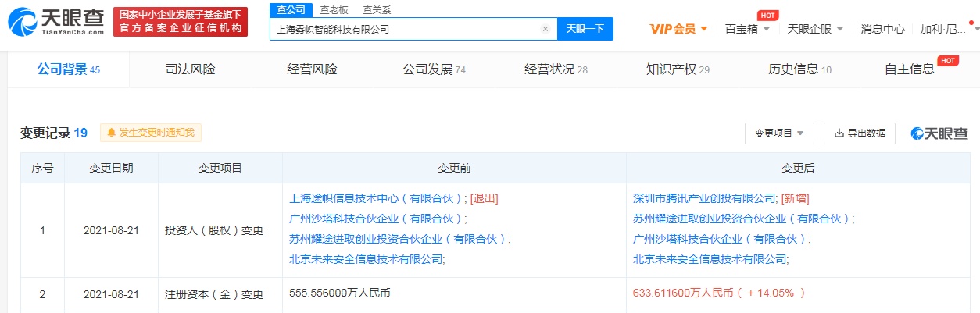Click the HOT badge on 自主信息

(948, 60)
